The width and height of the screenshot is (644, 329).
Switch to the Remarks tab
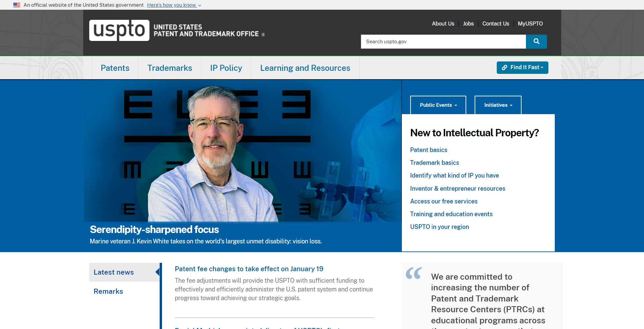click(x=108, y=291)
